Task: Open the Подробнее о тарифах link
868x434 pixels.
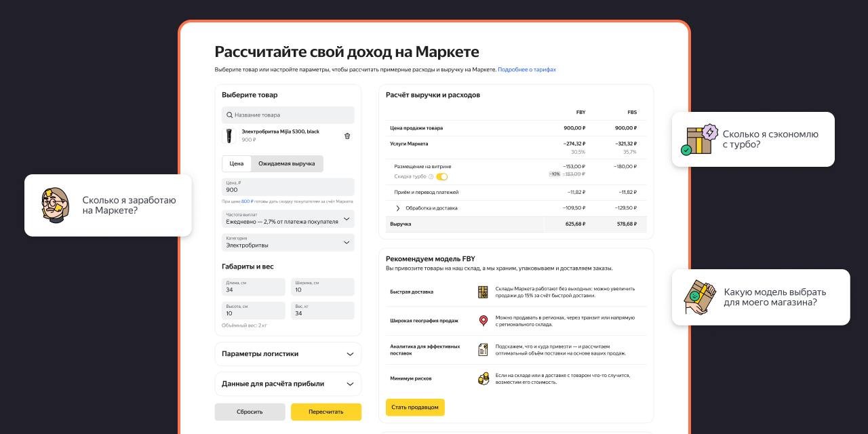Action: 527,70
